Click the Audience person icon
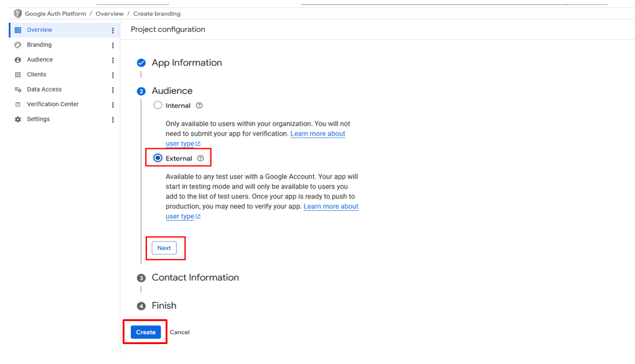Image resolution: width=635 pixels, height=364 pixels. click(18, 60)
